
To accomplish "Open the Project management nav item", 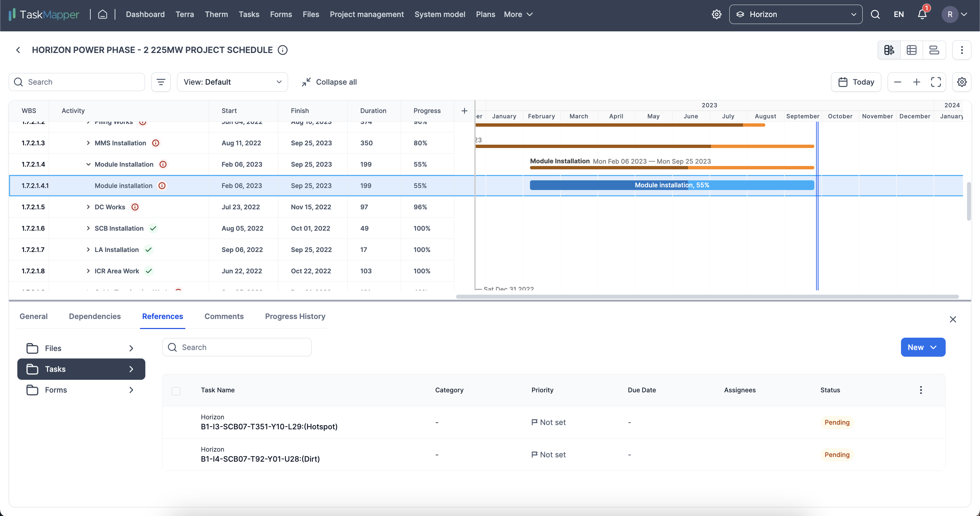I will [x=366, y=14].
